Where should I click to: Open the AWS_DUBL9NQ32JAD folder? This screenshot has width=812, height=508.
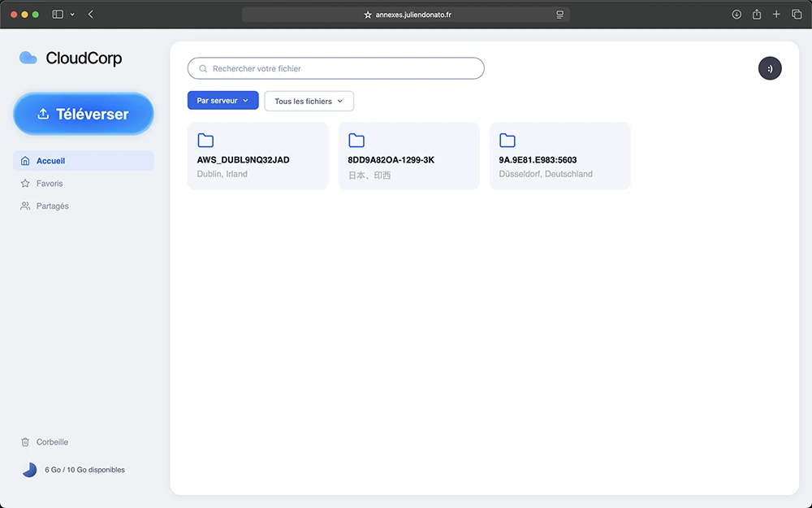pos(257,156)
